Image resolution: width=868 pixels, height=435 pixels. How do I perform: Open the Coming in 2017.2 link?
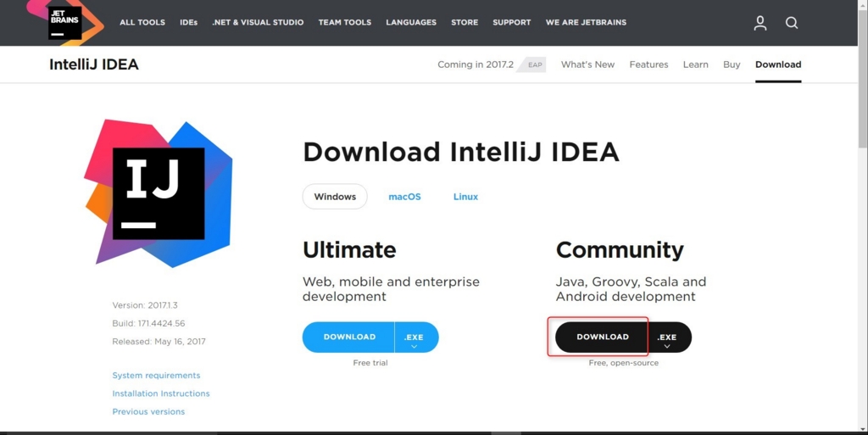(476, 64)
